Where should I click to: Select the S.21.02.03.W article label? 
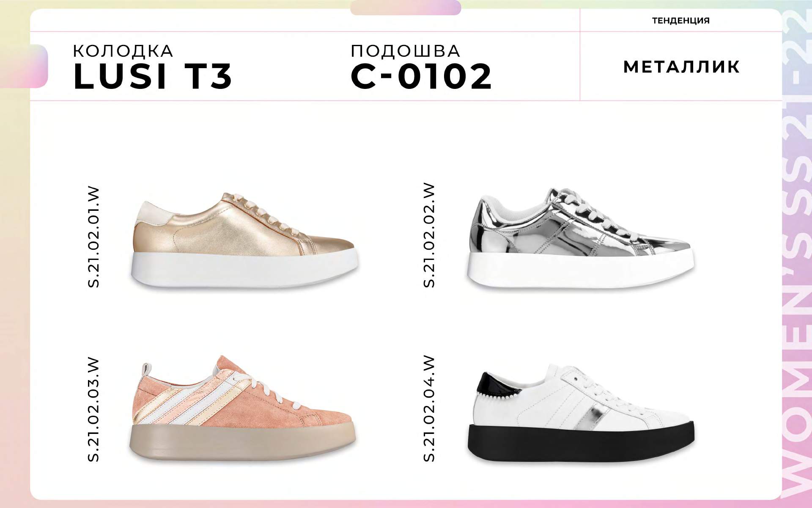(x=93, y=409)
